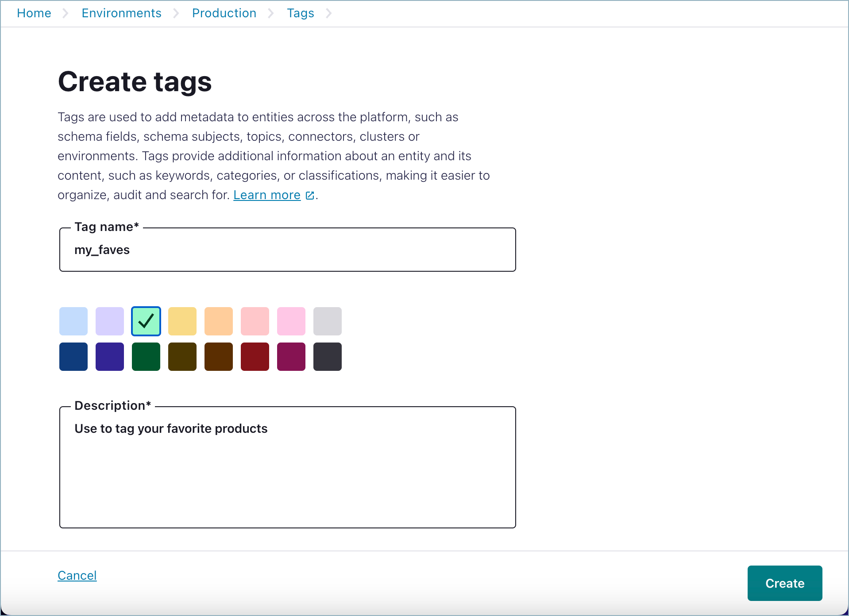Image resolution: width=849 pixels, height=616 pixels.
Task: Select the dark purple color swatch
Action: point(109,356)
